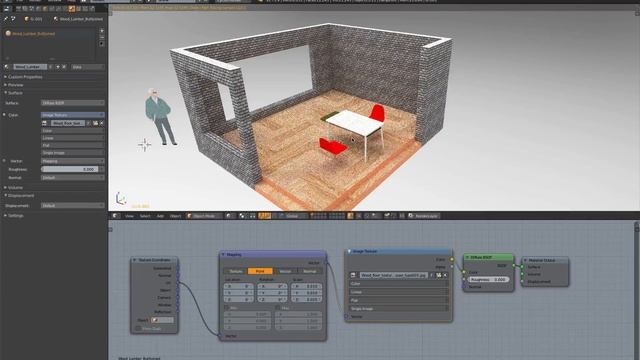Browse image icon in Image Texture node
The image size is (640, 360).
coord(353,275)
